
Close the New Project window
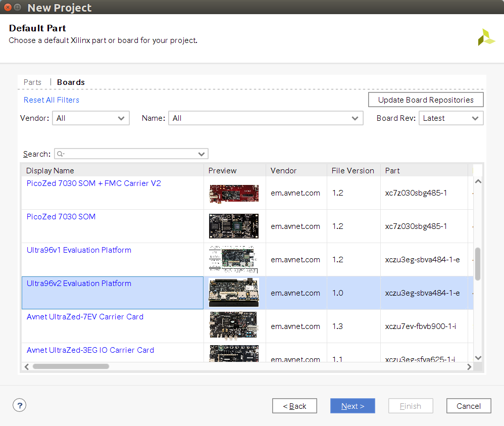pos(8,7)
